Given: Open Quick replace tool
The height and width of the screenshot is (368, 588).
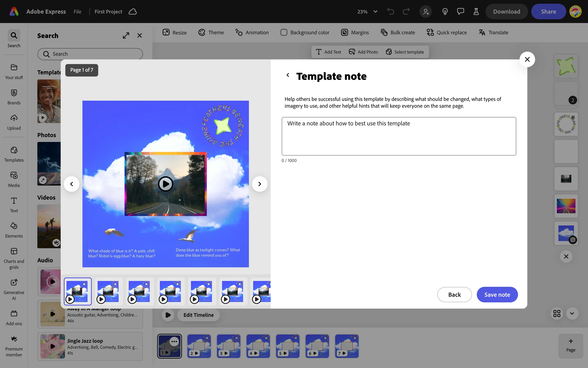Looking at the screenshot, I should (x=447, y=33).
